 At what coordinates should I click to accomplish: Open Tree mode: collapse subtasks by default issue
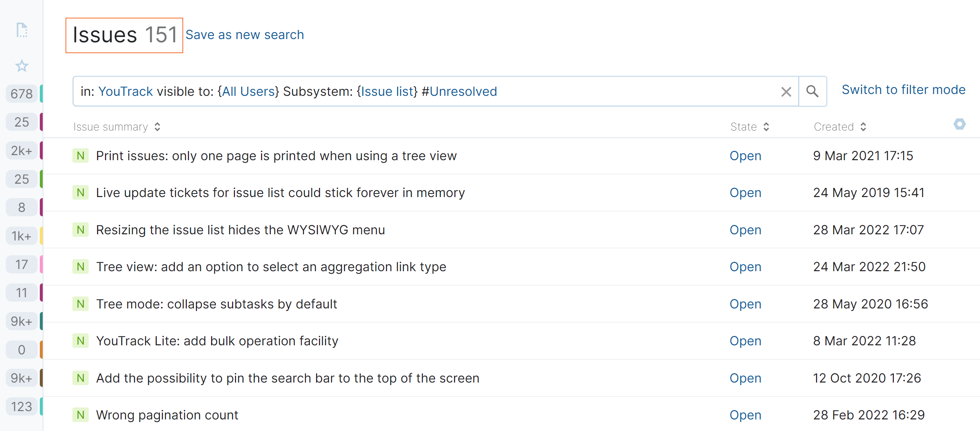pyautogui.click(x=216, y=304)
